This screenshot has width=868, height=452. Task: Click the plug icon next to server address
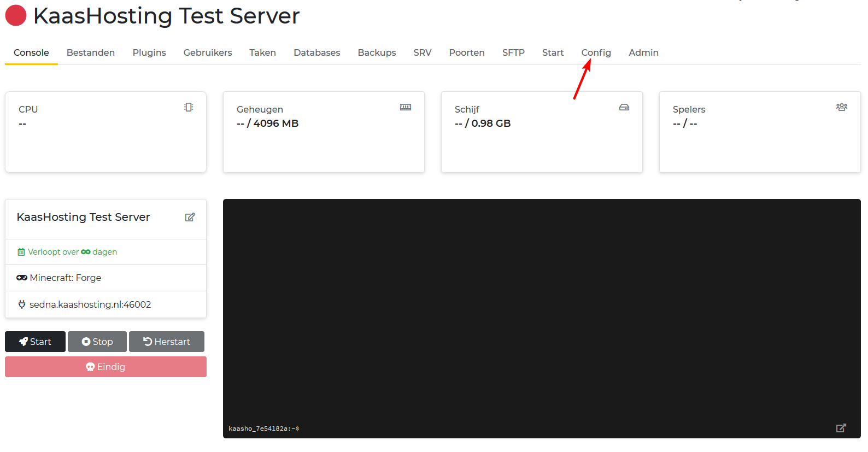22,304
